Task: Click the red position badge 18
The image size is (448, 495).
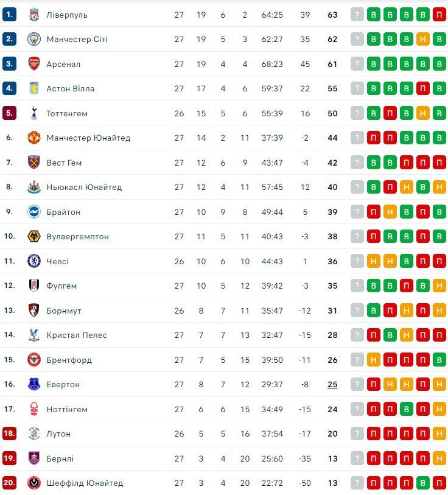Action: [9, 434]
